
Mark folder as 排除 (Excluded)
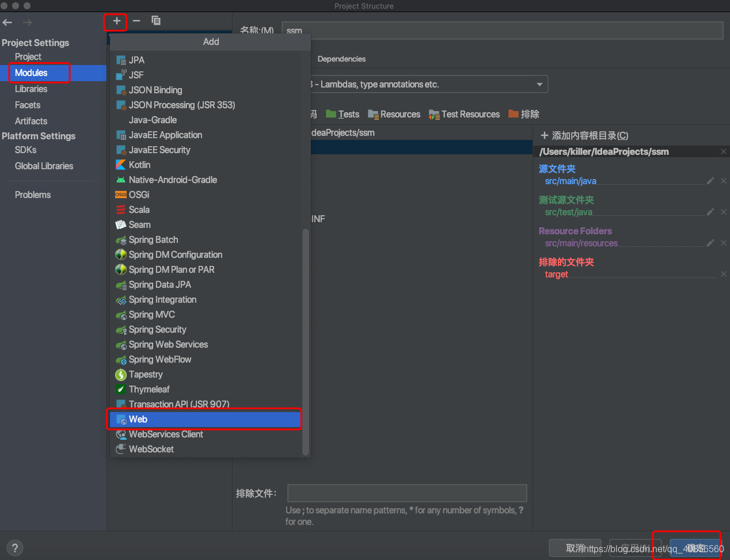pyautogui.click(x=524, y=114)
